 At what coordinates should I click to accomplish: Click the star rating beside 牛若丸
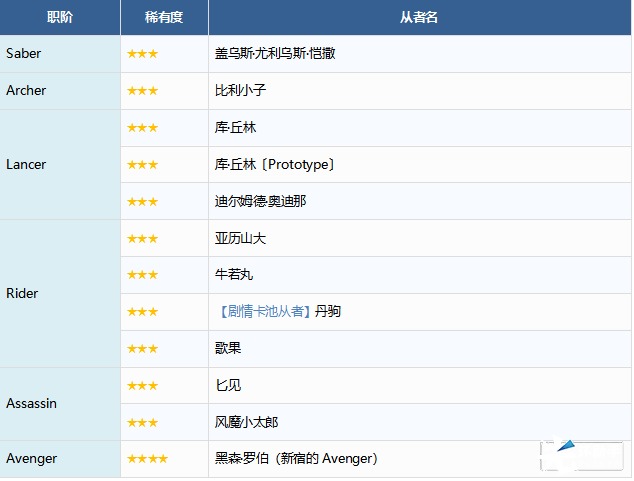[142, 275]
